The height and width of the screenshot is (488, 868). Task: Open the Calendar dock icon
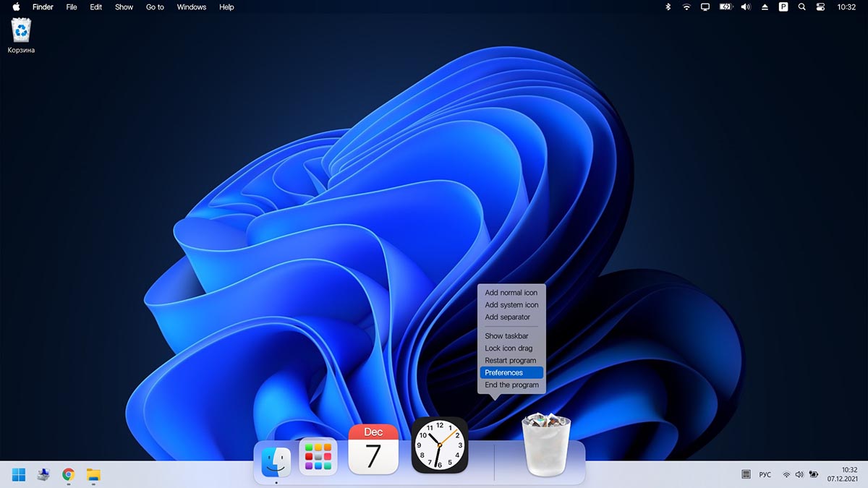(x=373, y=449)
